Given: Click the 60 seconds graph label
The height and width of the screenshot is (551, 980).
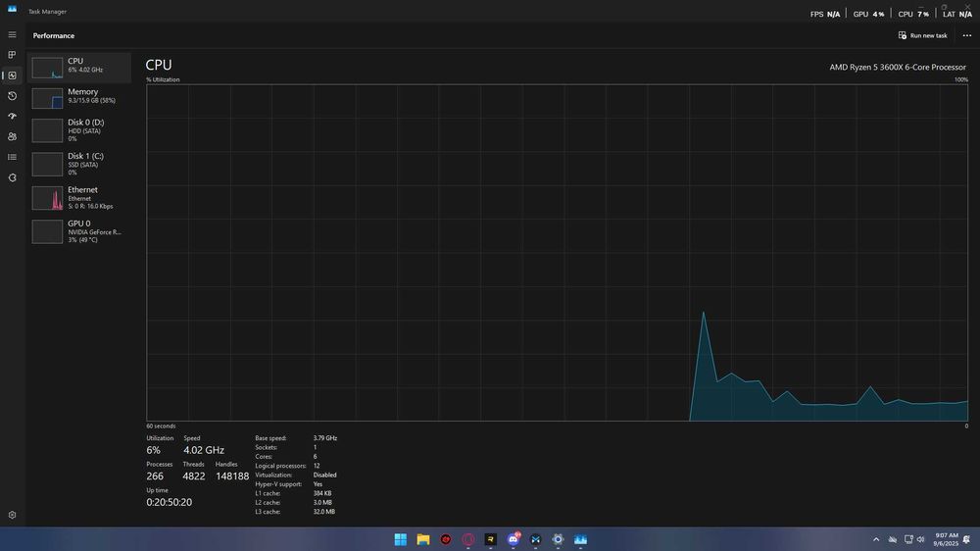Looking at the screenshot, I should pos(161,426).
